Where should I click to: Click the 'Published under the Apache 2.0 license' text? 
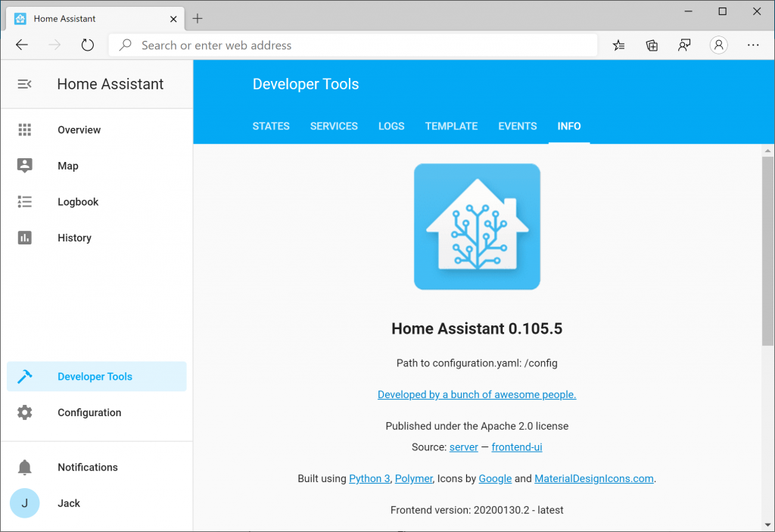(477, 426)
